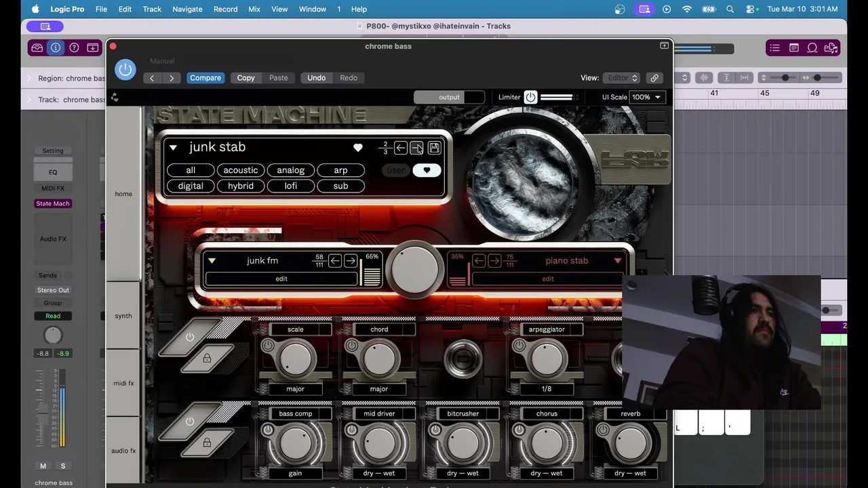Viewport: 868px width, 488px height.
Task: Open arpeggiator rate 1/8 dropdown
Action: point(547,389)
